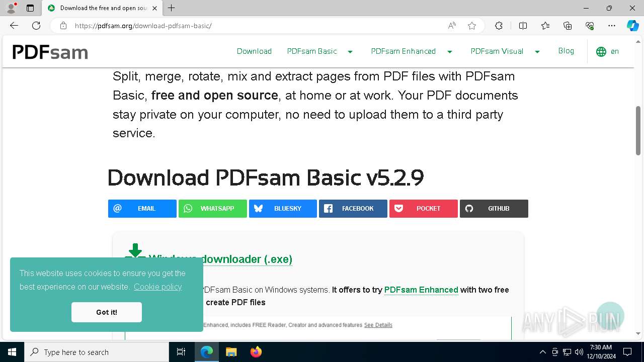Click the page vertical scrollbar thumb
Image resolution: width=644 pixels, height=362 pixels.
coord(638,131)
